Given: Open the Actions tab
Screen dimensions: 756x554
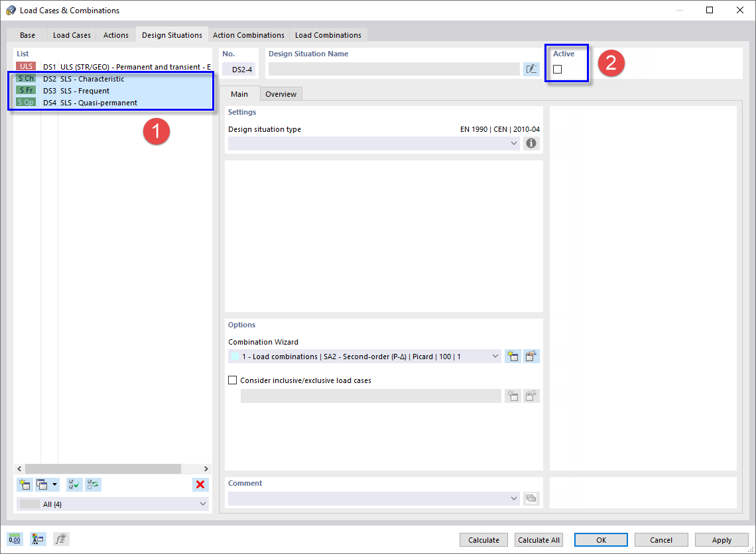Looking at the screenshot, I should coord(115,35).
